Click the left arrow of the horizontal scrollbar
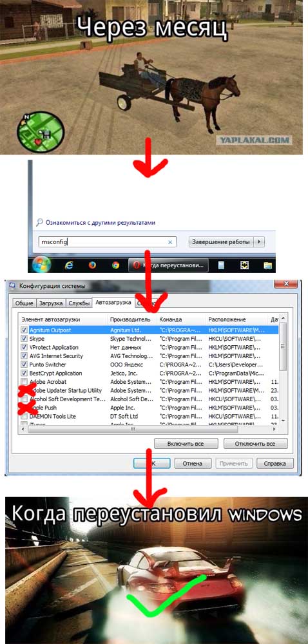308x644 pixels. 22,429
